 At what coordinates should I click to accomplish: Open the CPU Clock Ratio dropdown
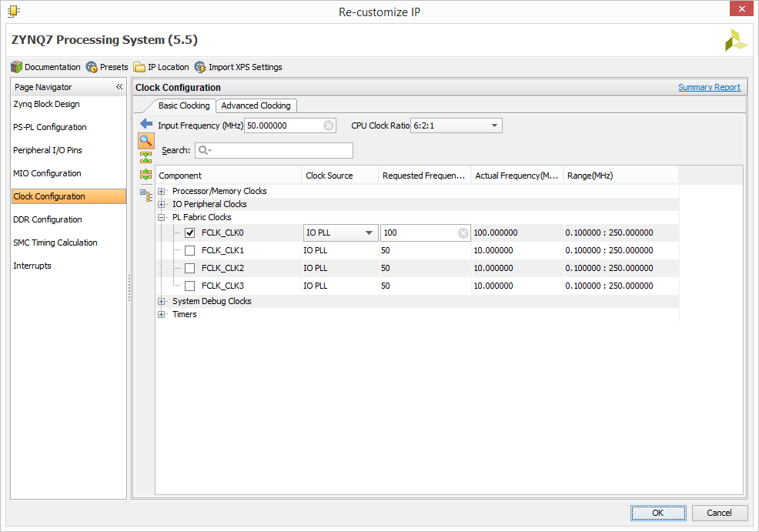point(456,125)
